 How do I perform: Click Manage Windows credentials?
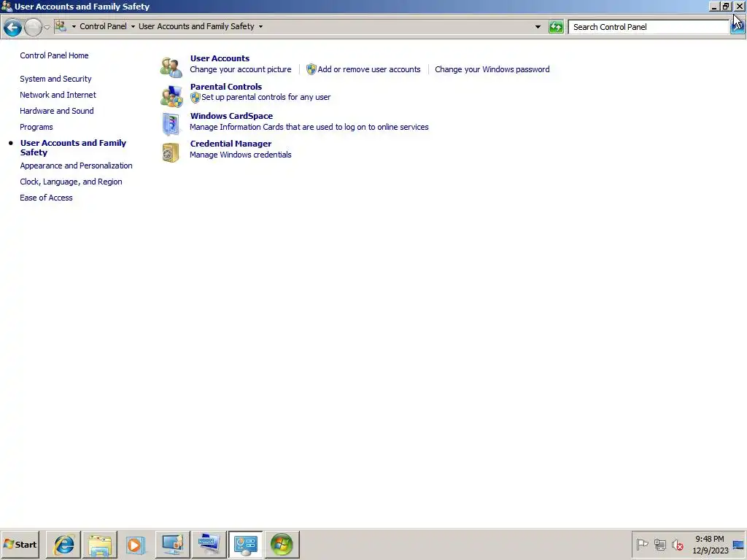(x=241, y=155)
